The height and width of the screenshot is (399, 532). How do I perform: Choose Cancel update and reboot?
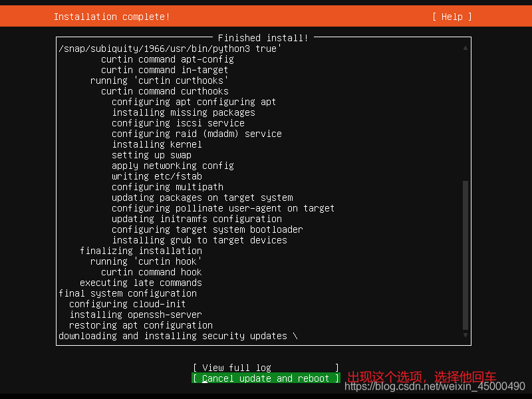[265, 378]
